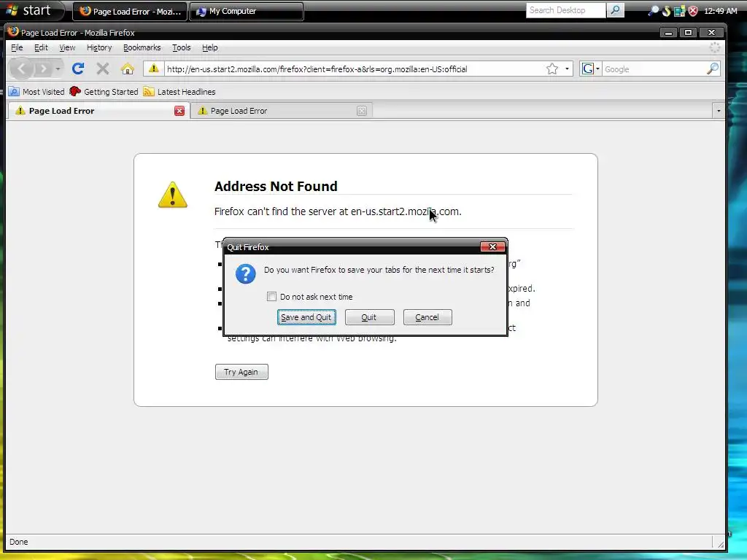Go to the Home page icon
The image size is (747, 560).
pos(128,69)
